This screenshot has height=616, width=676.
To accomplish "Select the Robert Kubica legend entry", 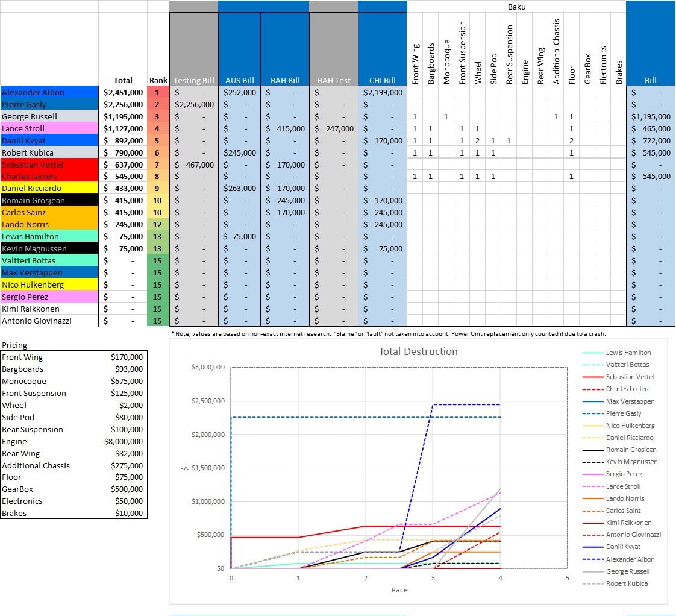I will point(615,583).
